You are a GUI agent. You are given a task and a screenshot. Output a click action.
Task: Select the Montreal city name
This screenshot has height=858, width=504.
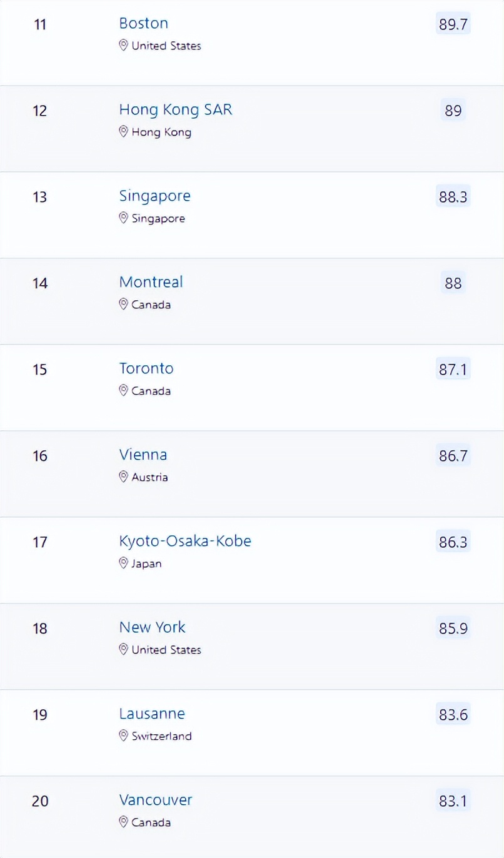coord(151,282)
